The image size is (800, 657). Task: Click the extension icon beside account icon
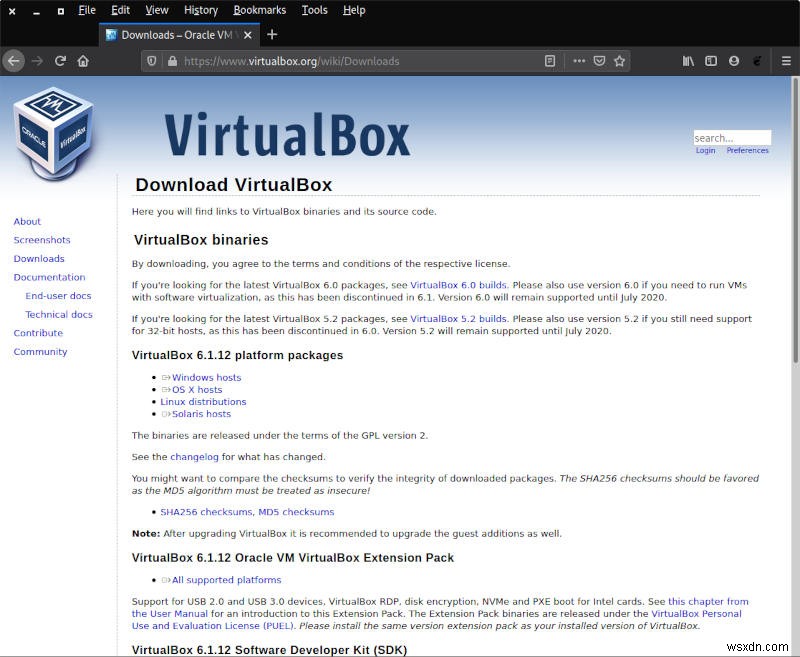(x=757, y=61)
